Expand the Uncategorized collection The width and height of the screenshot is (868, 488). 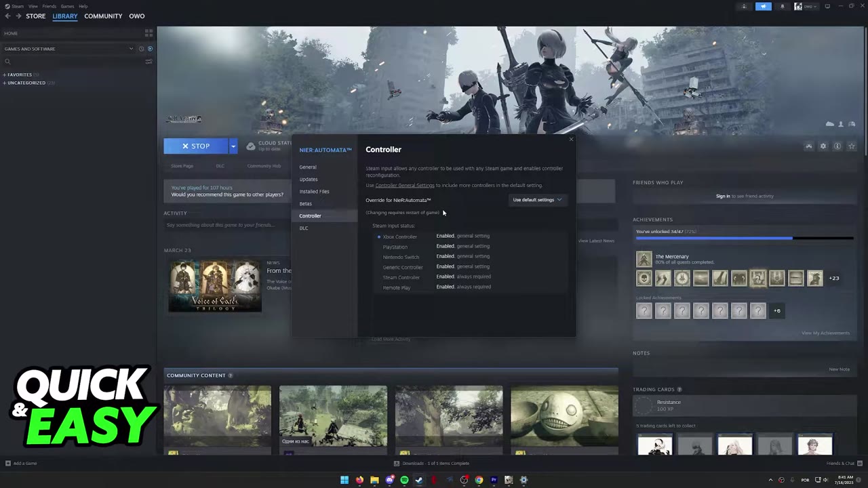25,83
